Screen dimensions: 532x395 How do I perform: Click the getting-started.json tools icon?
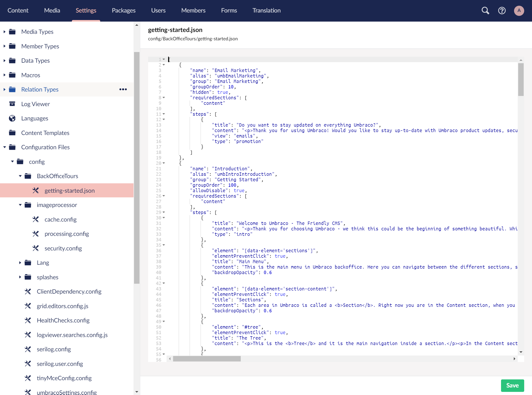[36, 191]
